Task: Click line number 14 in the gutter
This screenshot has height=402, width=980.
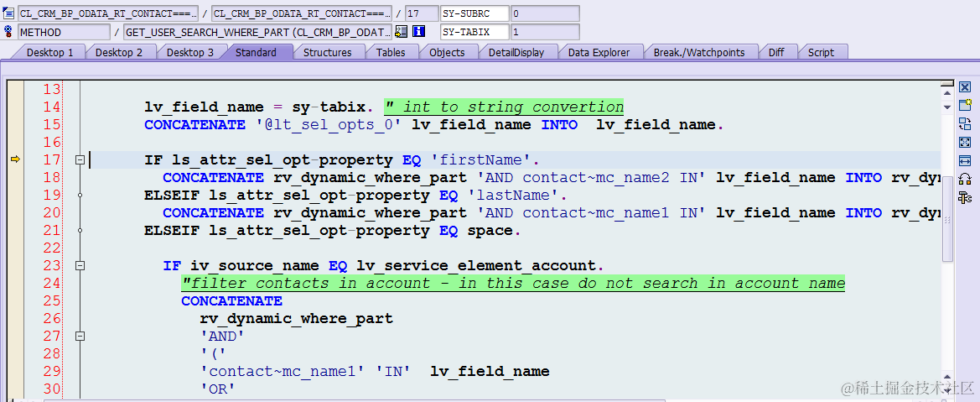Action: [x=52, y=107]
